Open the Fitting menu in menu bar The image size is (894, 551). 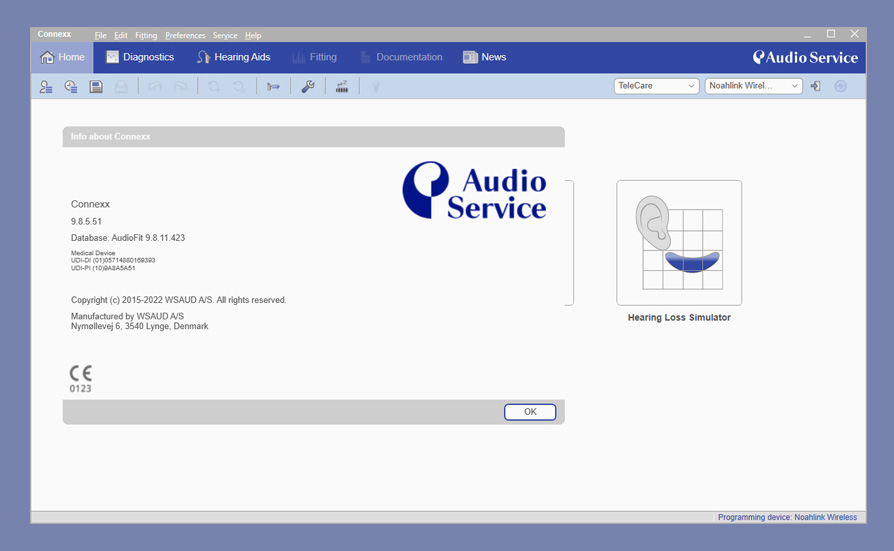[x=146, y=35]
